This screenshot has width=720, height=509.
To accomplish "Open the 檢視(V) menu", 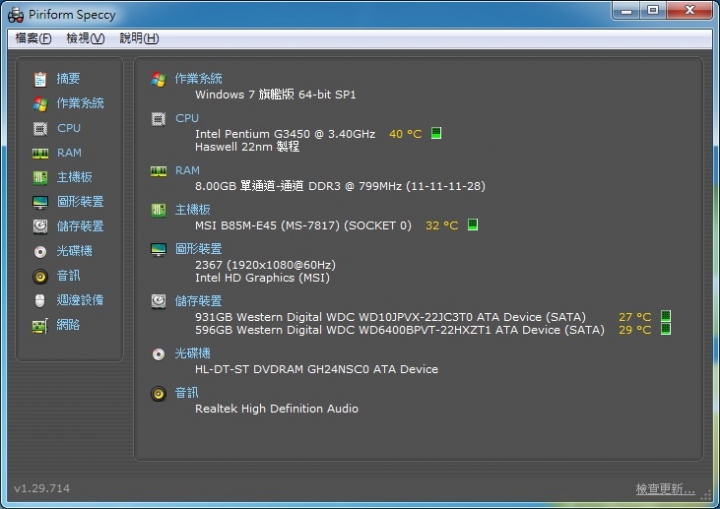I will pyautogui.click(x=85, y=38).
